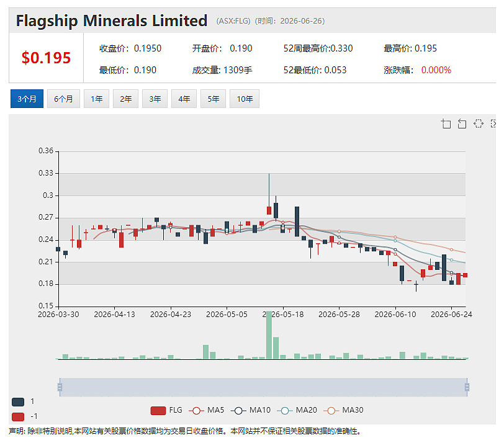The width and height of the screenshot is (504, 448).
Task: Click the zoom reset (back) icon
Action: point(462,123)
